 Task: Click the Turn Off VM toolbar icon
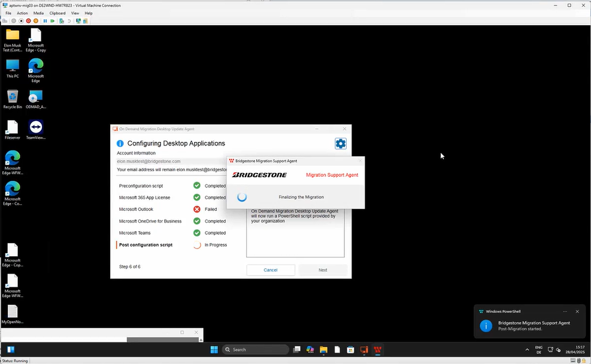point(21,21)
